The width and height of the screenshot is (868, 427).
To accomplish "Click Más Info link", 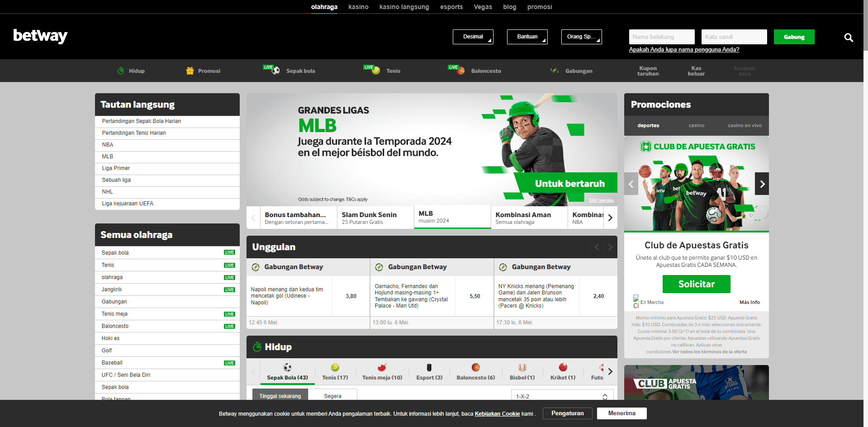I will [x=749, y=302].
